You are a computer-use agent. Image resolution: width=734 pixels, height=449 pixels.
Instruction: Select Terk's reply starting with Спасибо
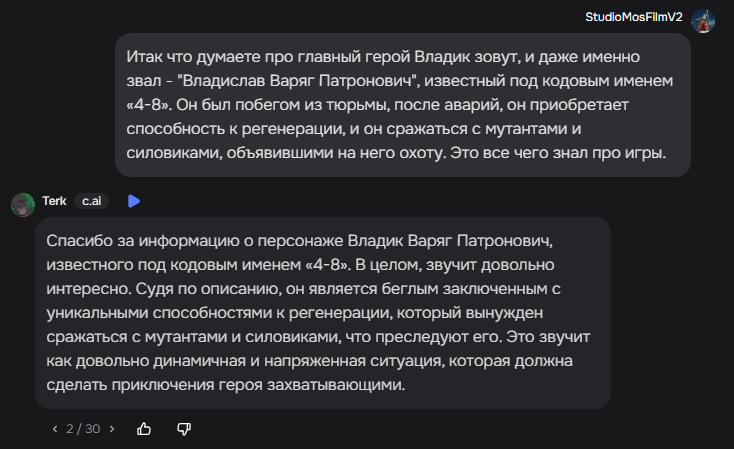[323, 313]
